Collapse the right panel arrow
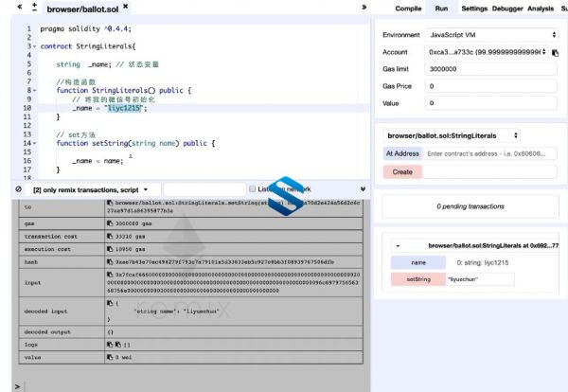 click(x=364, y=7)
